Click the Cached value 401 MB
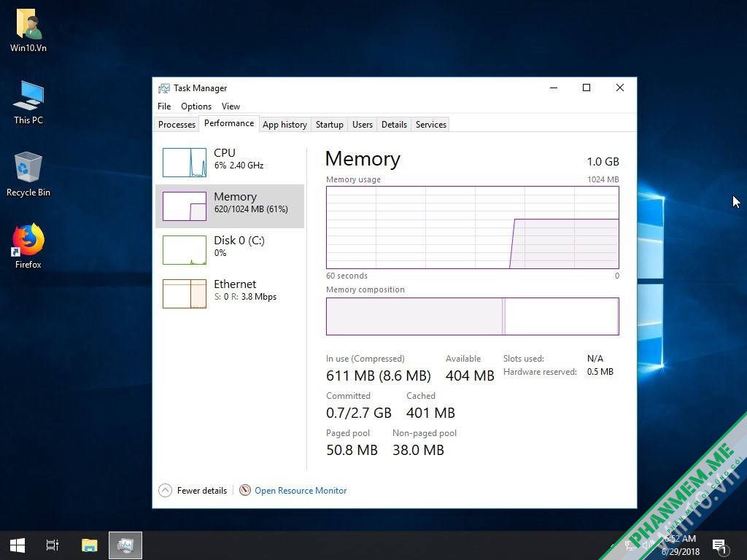 [430, 413]
